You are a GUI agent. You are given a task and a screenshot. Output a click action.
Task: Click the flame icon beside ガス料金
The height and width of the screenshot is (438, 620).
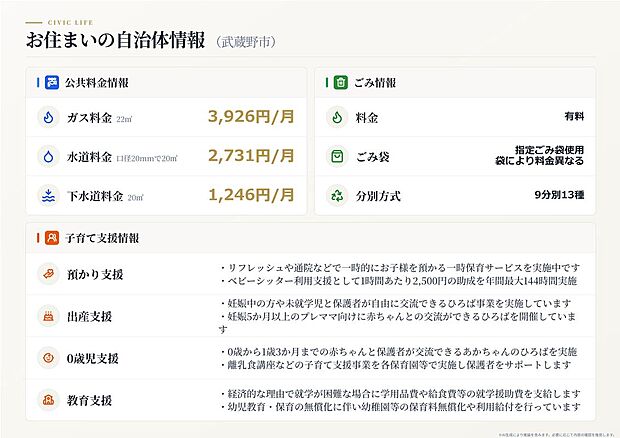click(48, 117)
